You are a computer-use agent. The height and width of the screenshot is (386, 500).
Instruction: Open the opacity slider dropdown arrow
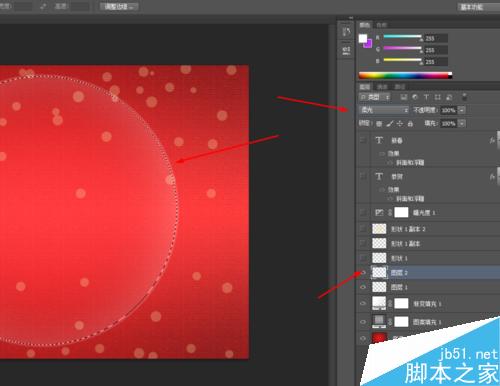point(462,110)
